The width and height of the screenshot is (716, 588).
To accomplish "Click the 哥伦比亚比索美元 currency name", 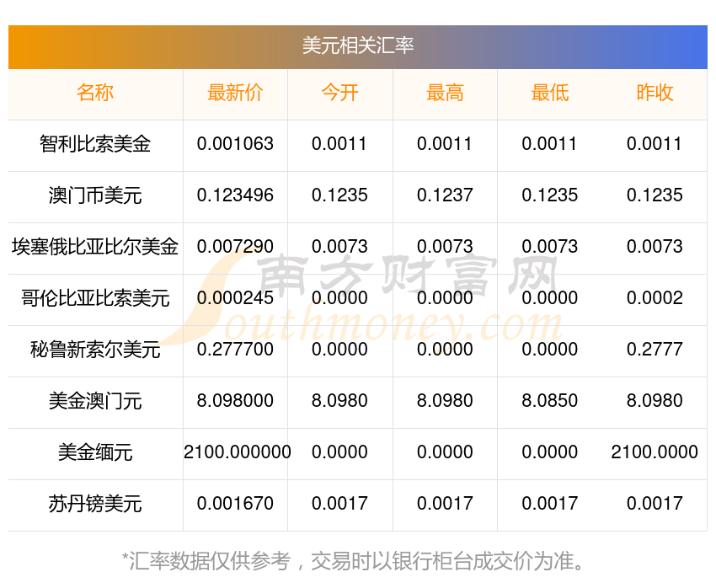I will [95, 298].
